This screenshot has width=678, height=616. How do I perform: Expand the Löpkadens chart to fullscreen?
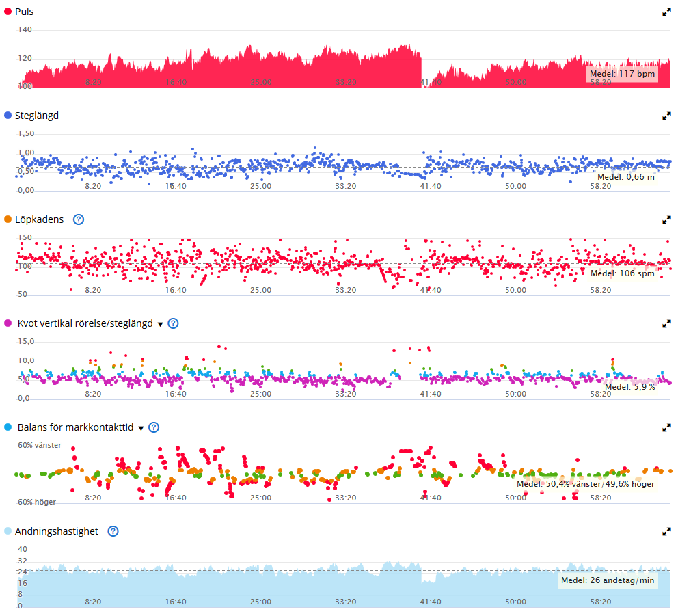(x=666, y=219)
